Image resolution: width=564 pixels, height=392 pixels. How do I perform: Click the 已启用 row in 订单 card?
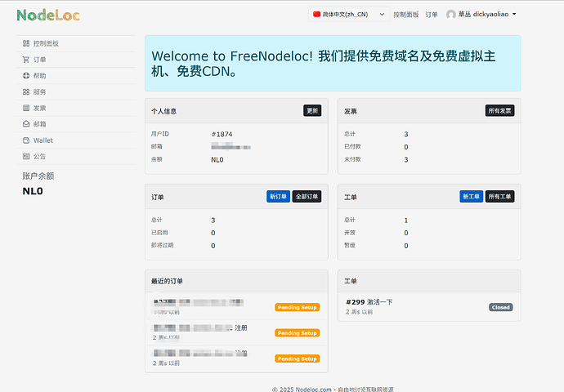tap(236, 233)
